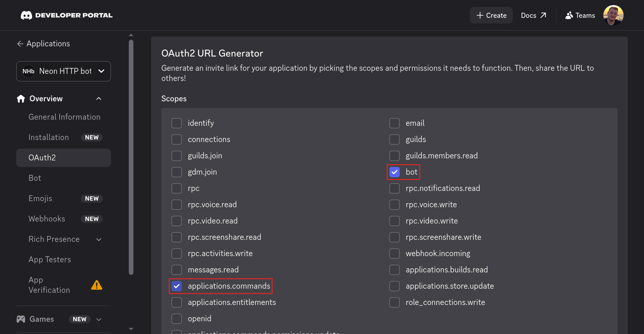Tick the guilds scope checkbox
The image size is (644, 334).
(395, 140)
